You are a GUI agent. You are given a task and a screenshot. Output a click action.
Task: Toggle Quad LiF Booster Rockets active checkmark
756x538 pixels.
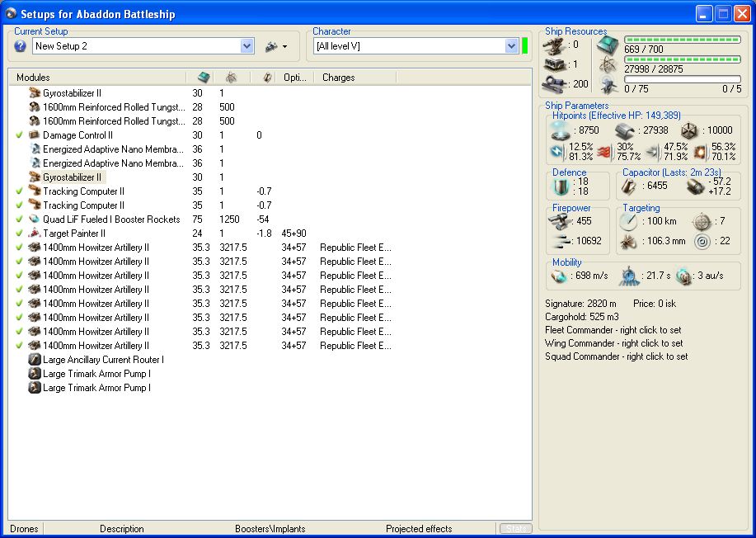19,219
